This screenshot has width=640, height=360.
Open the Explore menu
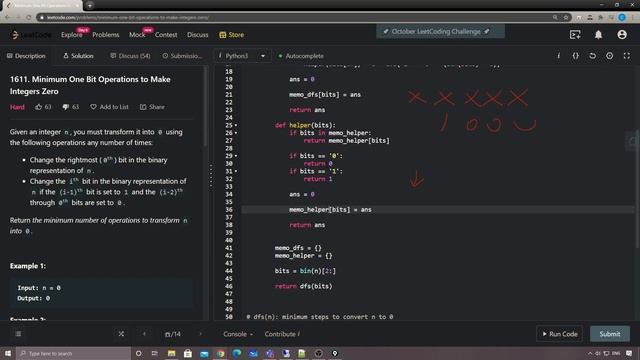click(72, 35)
